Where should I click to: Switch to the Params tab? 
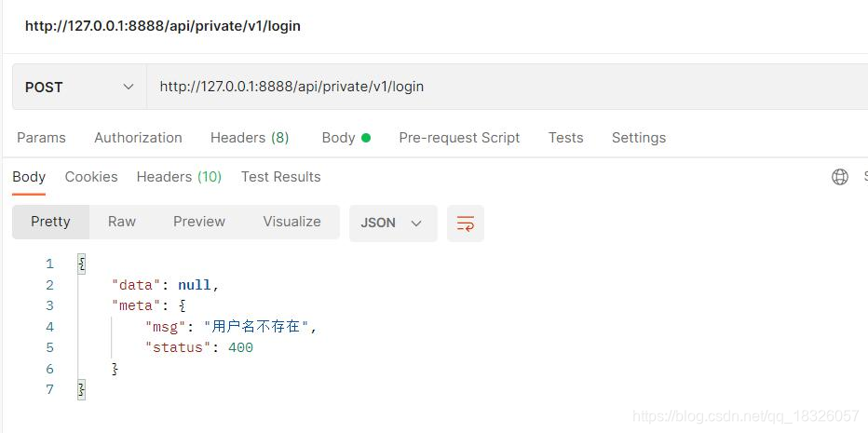(x=42, y=138)
